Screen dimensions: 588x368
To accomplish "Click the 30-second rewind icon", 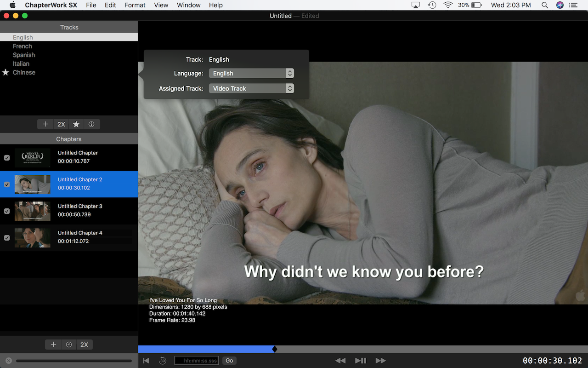I will tap(162, 361).
